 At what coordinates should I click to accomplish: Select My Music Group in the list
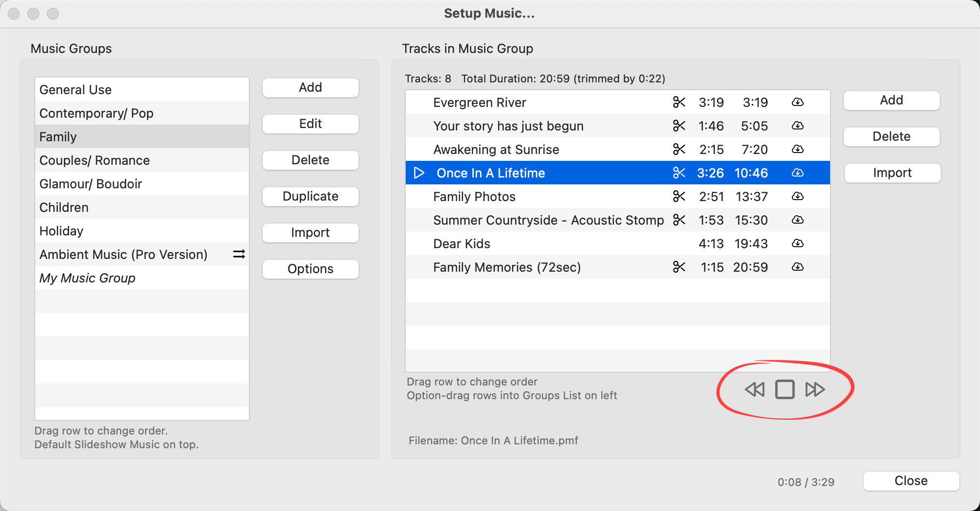pos(87,278)
